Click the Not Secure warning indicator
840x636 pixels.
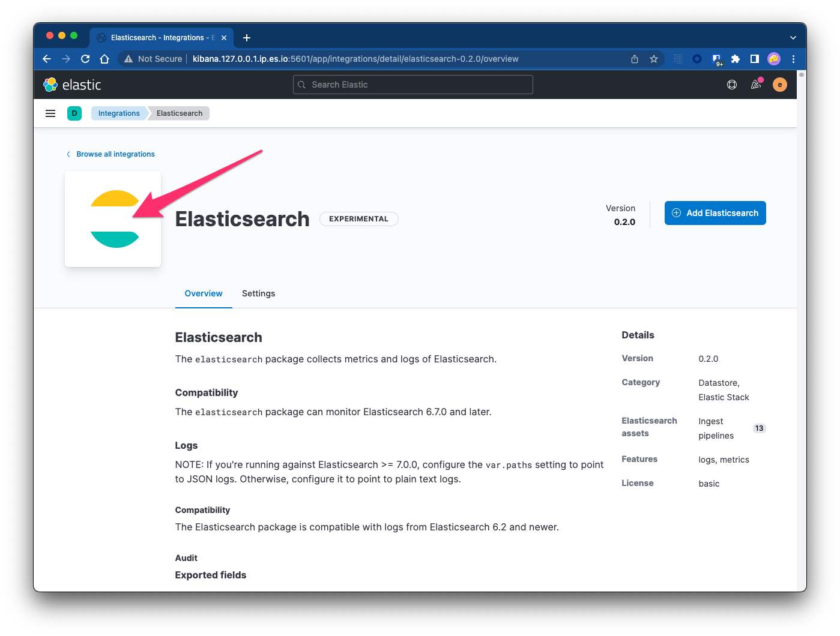pos(153,59)
